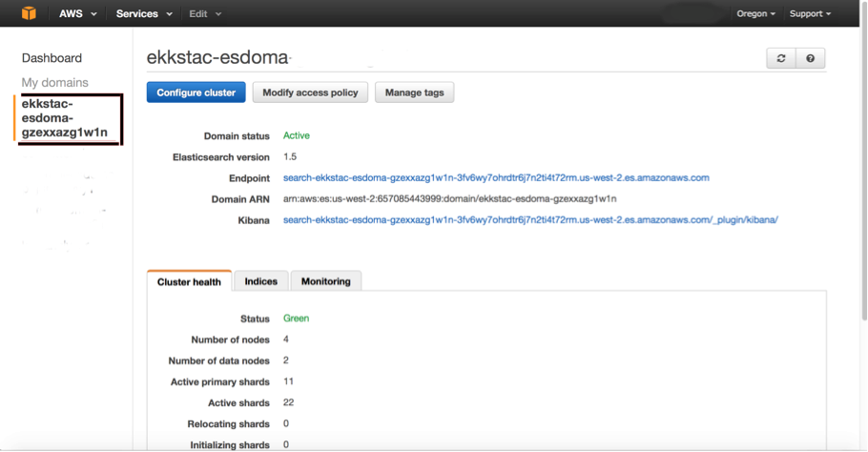Click the Green cluster status value
Viewport: 868px width, 452px height.
(296, 318)
